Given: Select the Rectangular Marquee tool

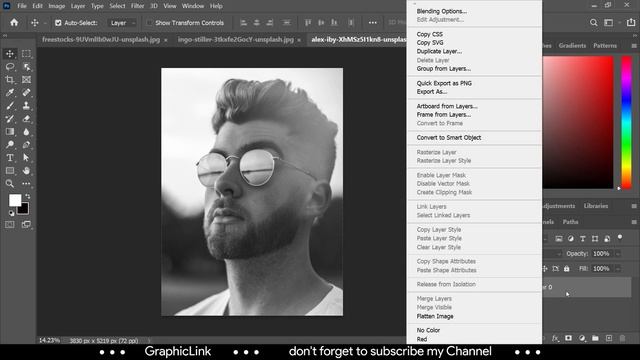Looking at the screenshot, I should pyautogui.click(x=26, y=54).
